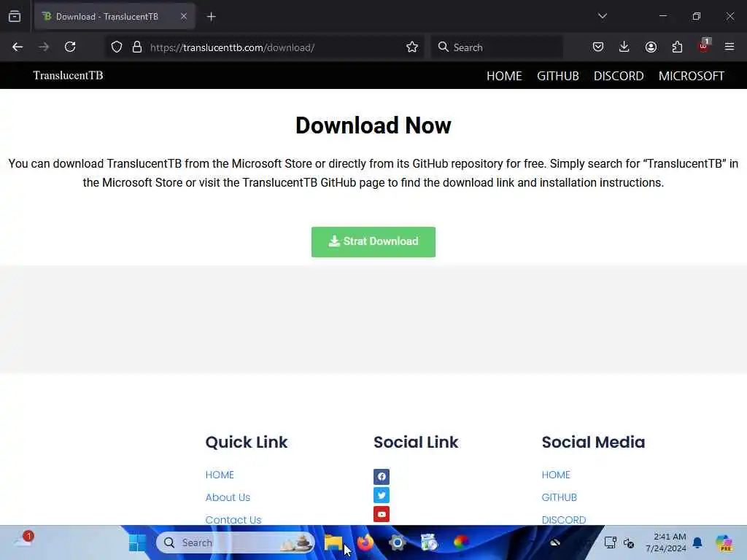
Task: Open GITHUB under Social Media
Action: coord(560,497)
